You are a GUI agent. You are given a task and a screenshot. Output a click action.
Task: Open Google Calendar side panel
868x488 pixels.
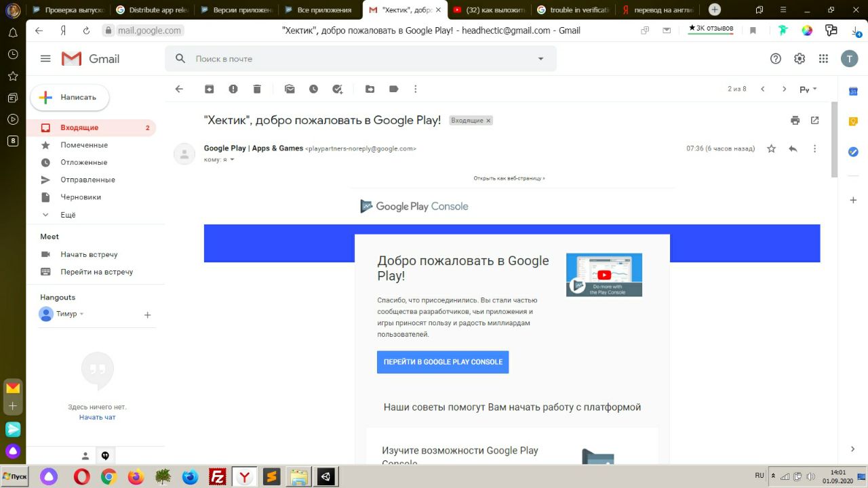pyautogui.click(x=854, y=91)
